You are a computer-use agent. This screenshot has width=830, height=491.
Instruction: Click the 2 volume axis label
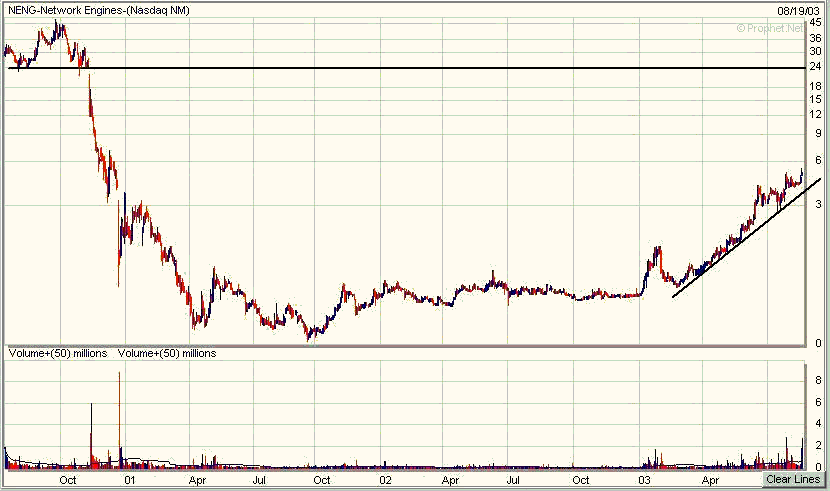coord(818,445)
